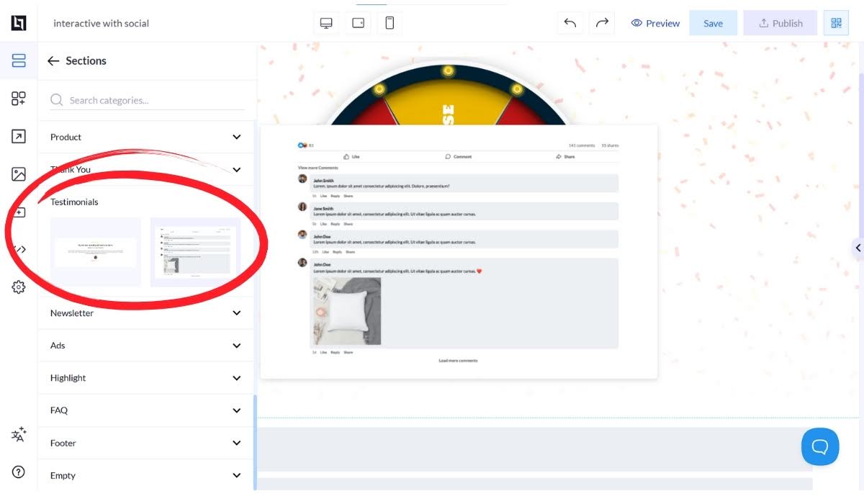Image resolution: width=864 pixels, height=504 pixels.
Task: Expand the FAQ category
Action: point(146,410)
